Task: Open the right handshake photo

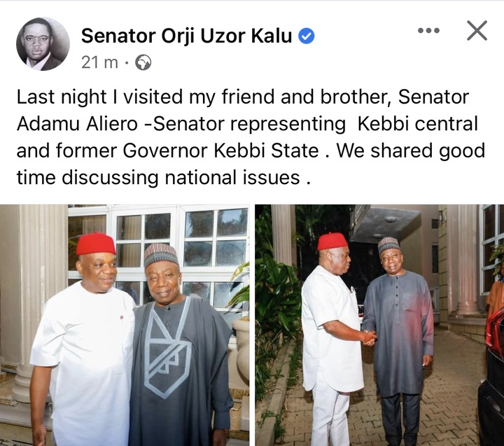Action: click(379, 325)
